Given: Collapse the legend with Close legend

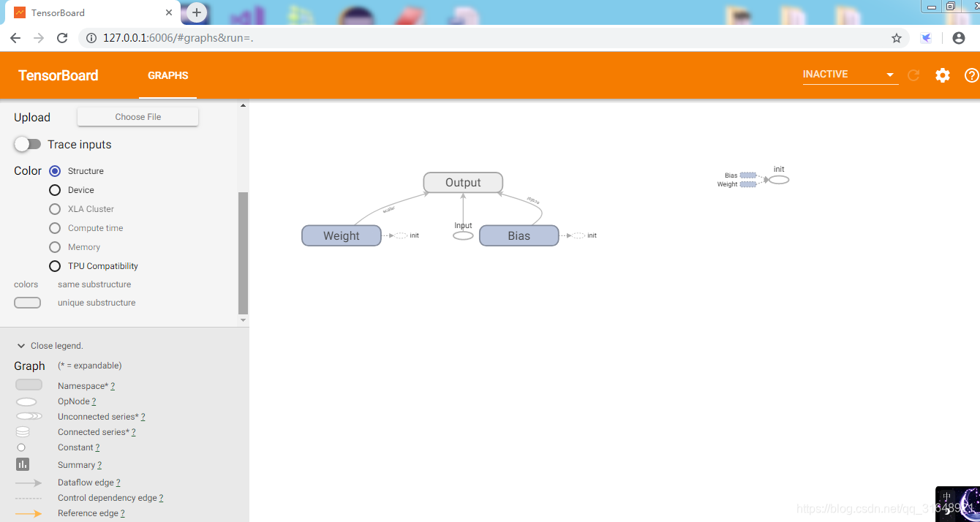Looking at the screenshot, I should [x=50, y=346].
